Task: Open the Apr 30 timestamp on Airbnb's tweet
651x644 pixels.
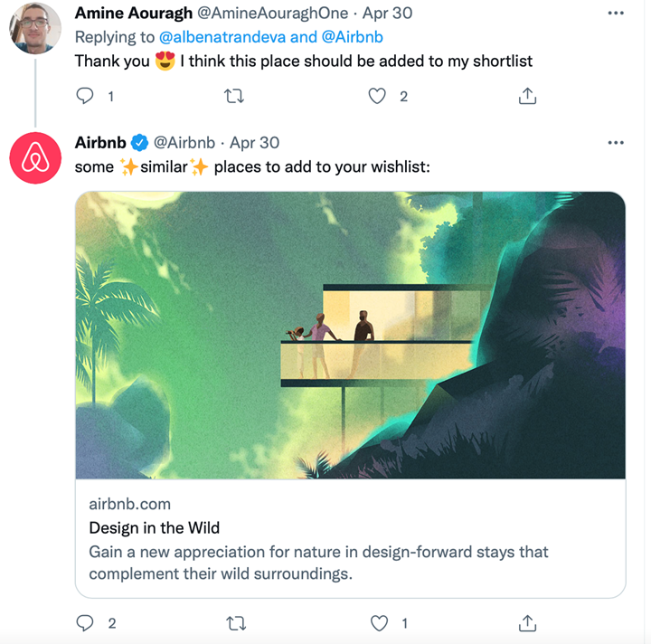Action: (255, 143)
